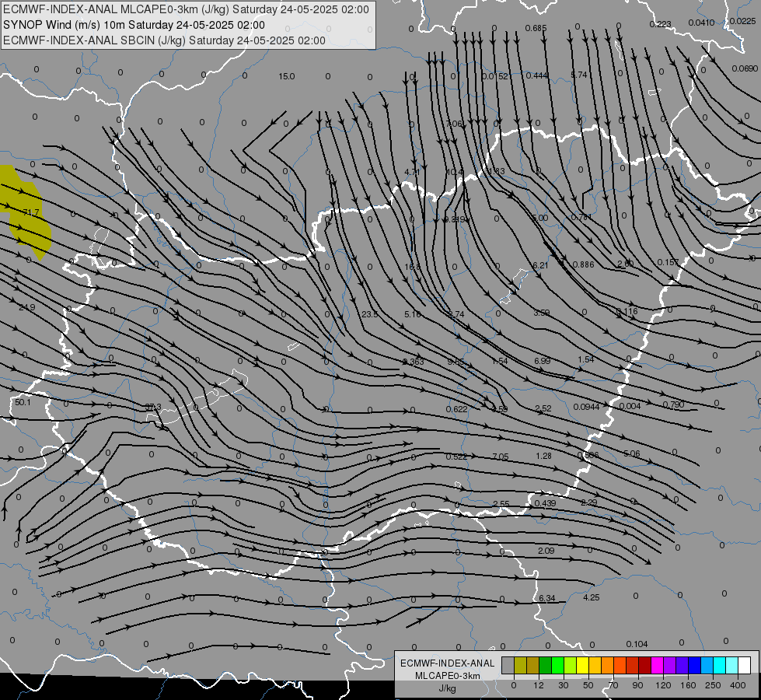Click the 0.0944 data value
This screenshot has height=700, width=761.
(586, 407)
